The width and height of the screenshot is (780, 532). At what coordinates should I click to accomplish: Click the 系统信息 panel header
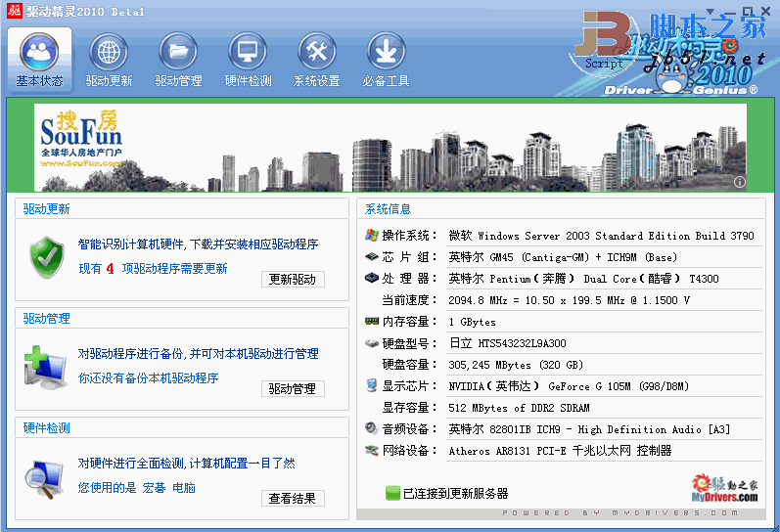(x=561, y=209)
